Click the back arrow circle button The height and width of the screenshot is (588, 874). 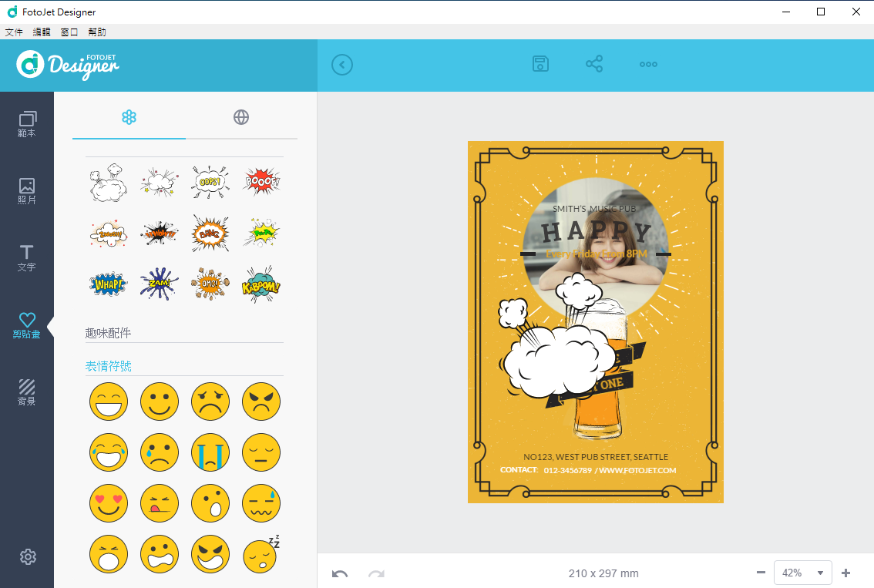342,65
